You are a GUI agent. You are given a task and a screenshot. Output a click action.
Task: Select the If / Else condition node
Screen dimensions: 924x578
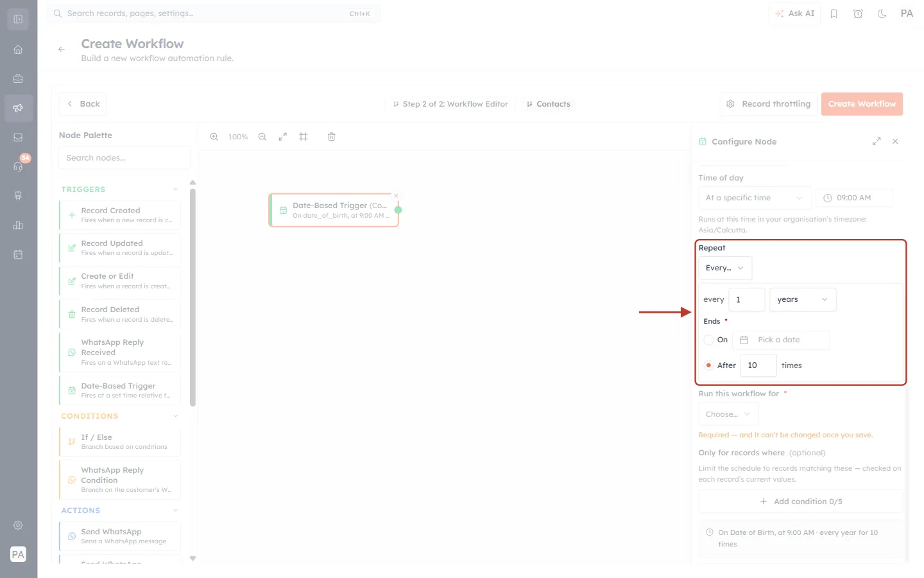click(x=120, y=442)
